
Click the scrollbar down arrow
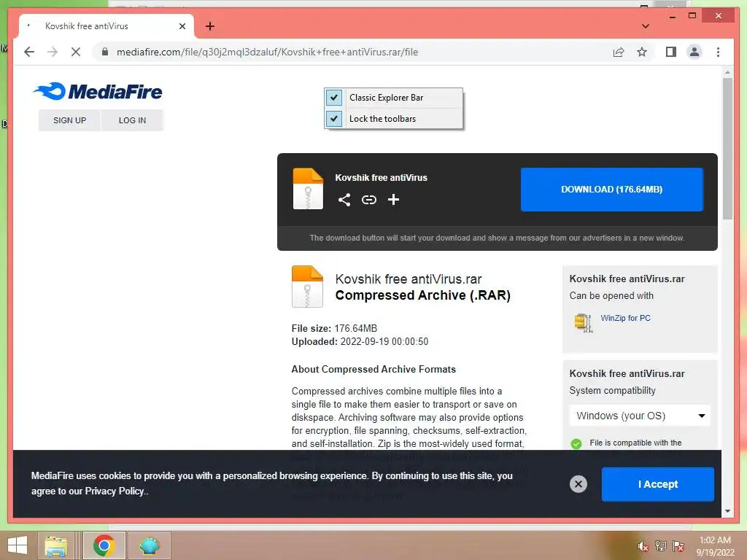click(727, 511)
